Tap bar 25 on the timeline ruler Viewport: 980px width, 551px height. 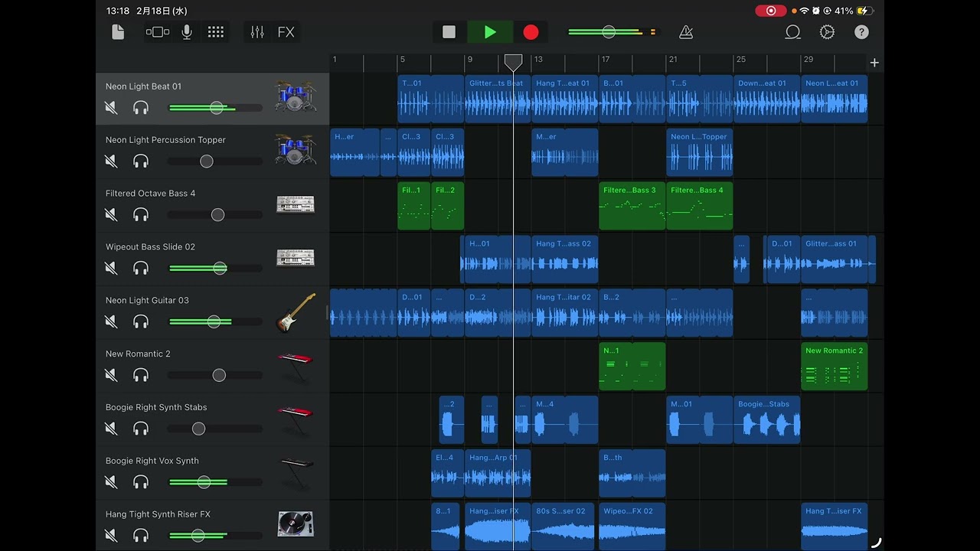click(740, 60)
